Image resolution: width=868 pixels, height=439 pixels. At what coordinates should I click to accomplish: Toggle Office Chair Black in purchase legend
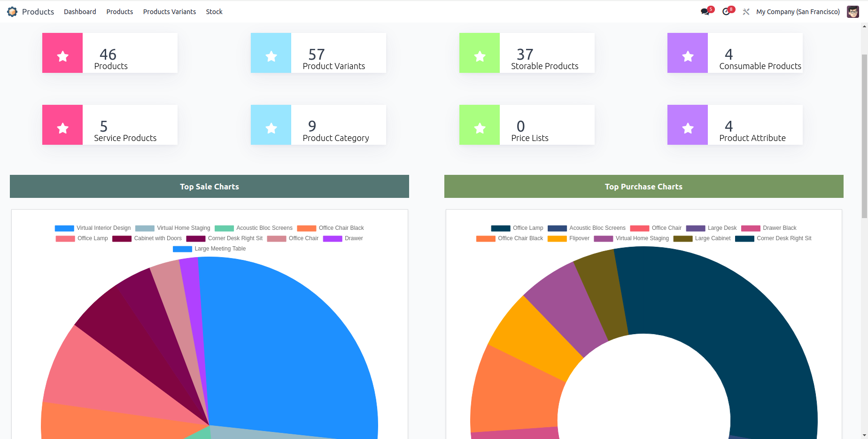coord(510,238)
